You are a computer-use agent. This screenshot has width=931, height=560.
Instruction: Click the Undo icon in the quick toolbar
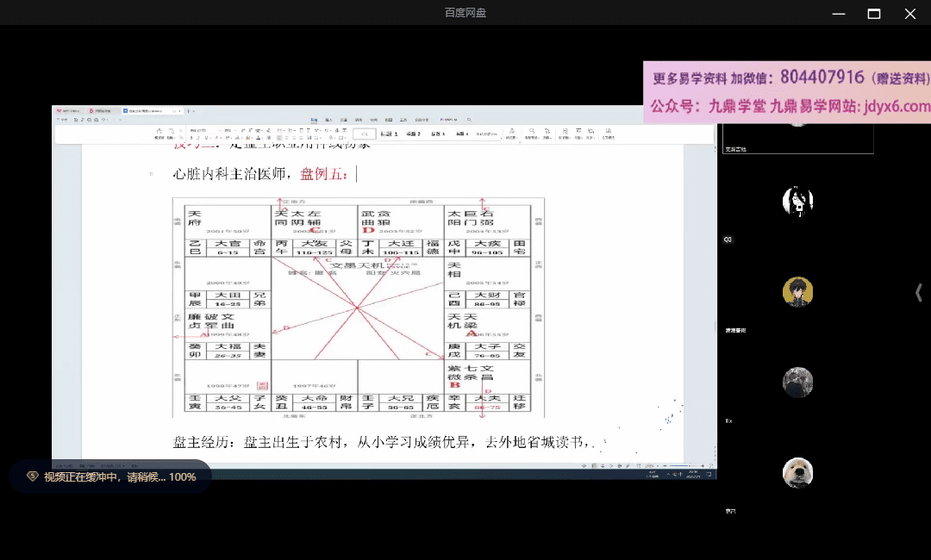[103, 120]
